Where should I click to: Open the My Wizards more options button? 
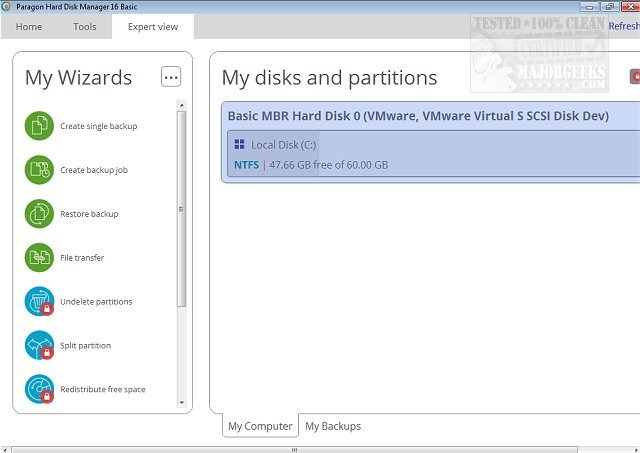pos(171,77)
